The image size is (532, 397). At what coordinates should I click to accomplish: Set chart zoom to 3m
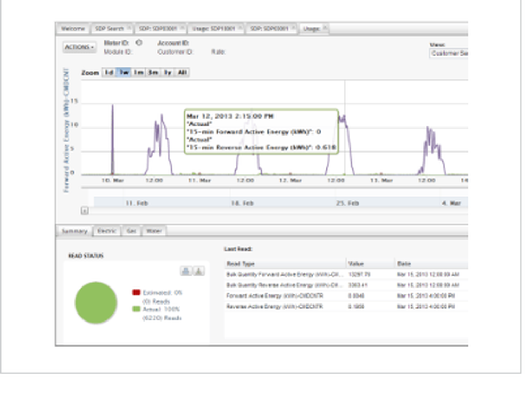pyautogui.click(x=153, y=72)
